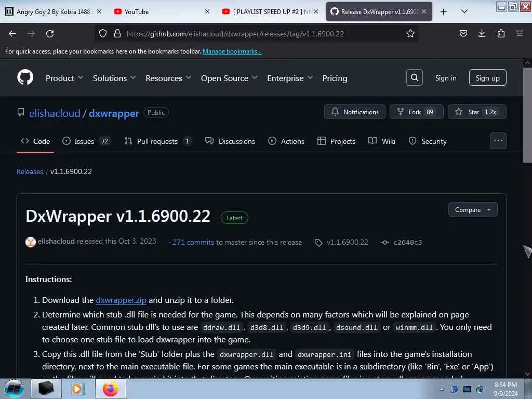This screenshot has height=399, width=532.
Task: Star the dxwrapper repository
Action: pos(477,112)
